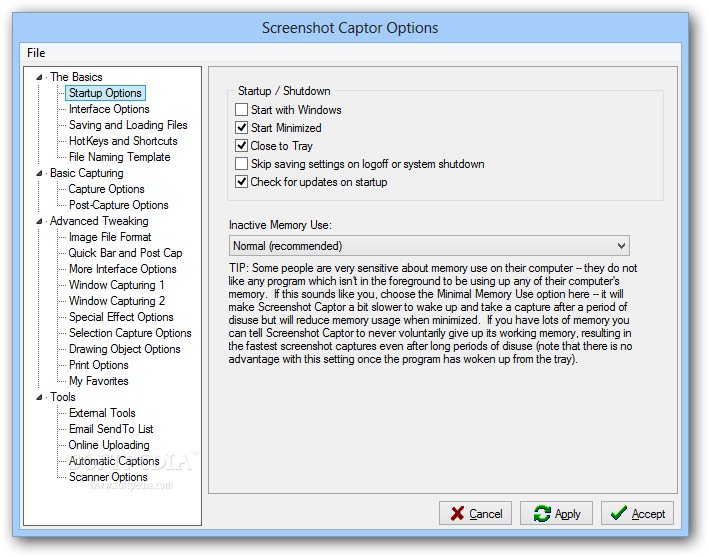
Task: Select Post-Capture Options
Action: tap(118, 205)
